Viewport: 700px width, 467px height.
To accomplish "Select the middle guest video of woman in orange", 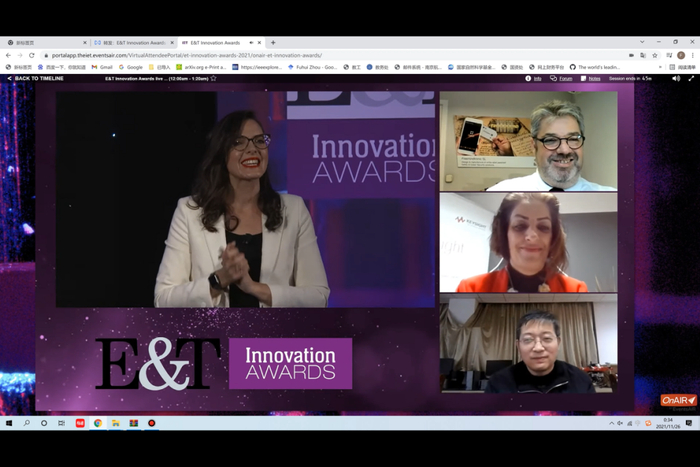I will pyautogui.click(x=529, y=243).
